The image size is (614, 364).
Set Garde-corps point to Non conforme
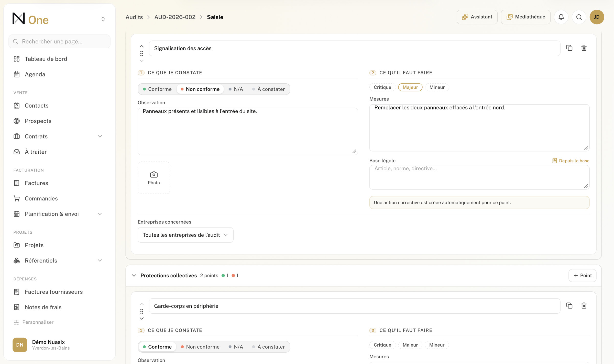pos(200,347)
